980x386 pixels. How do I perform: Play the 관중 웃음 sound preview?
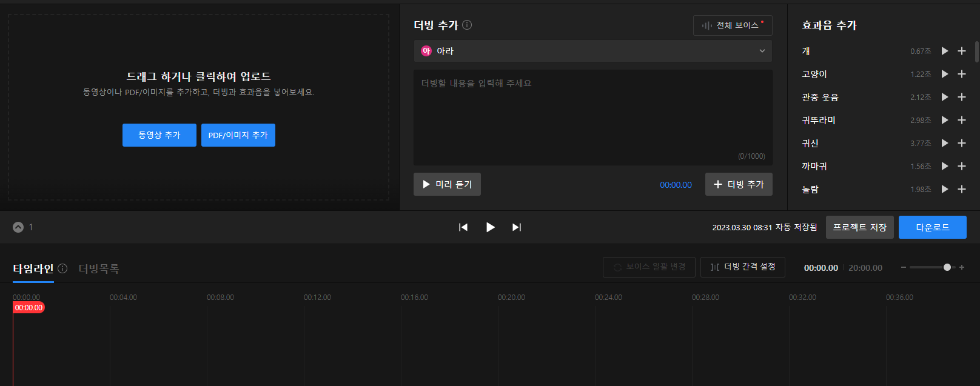[x=944, y=97]
